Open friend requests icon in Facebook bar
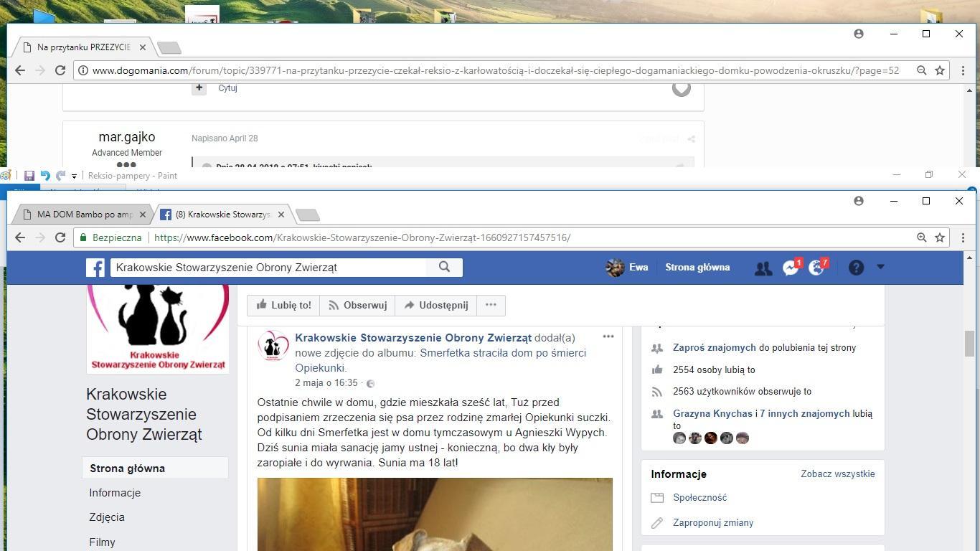 (763, 268)
